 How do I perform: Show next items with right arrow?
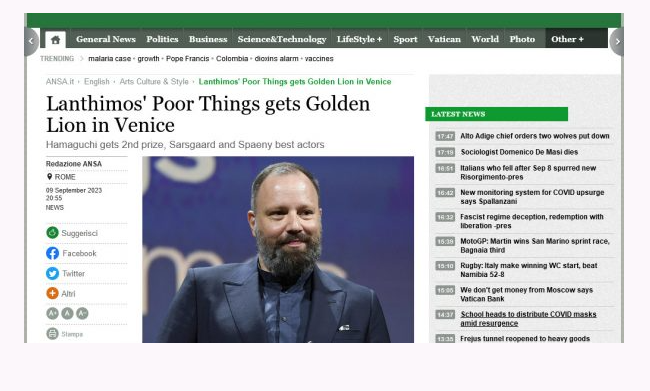pyautogui.click(x=617, y=41)
